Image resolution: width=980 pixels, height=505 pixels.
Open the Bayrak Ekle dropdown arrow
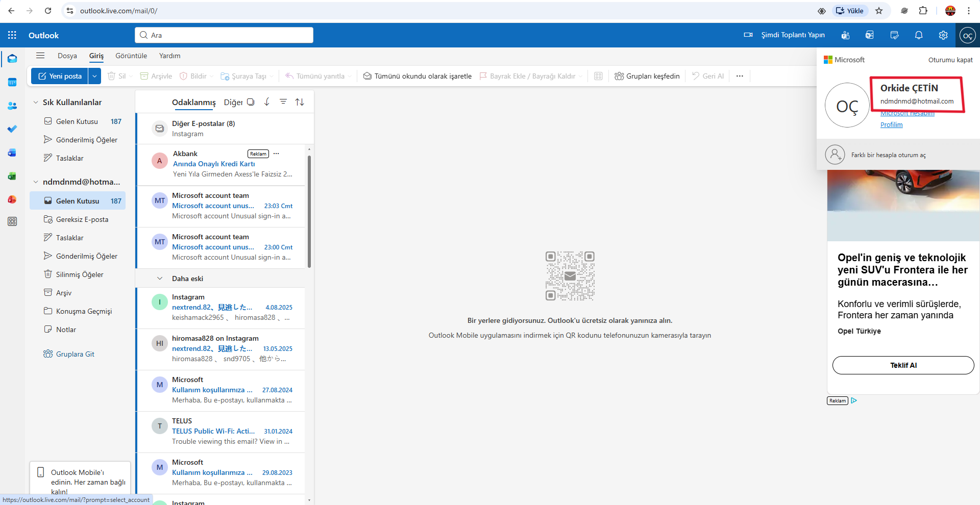pos(580,76)
